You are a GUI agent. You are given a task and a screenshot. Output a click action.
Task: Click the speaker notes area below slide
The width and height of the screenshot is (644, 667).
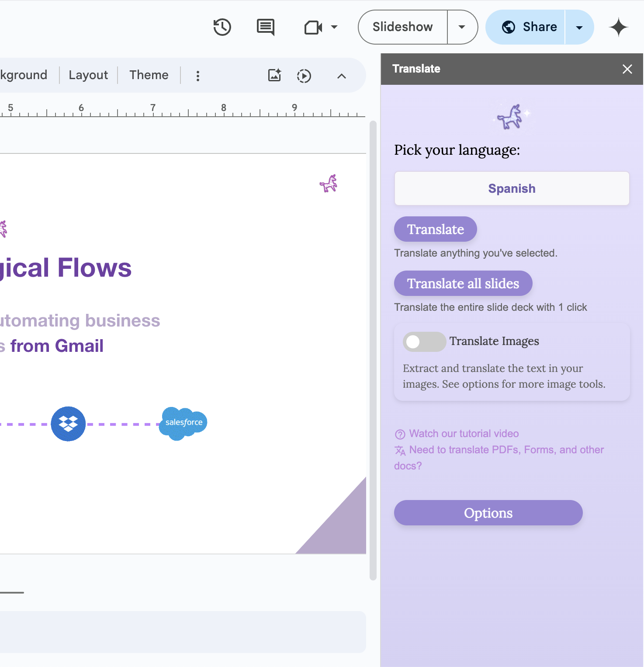click(x=183, y=632)
